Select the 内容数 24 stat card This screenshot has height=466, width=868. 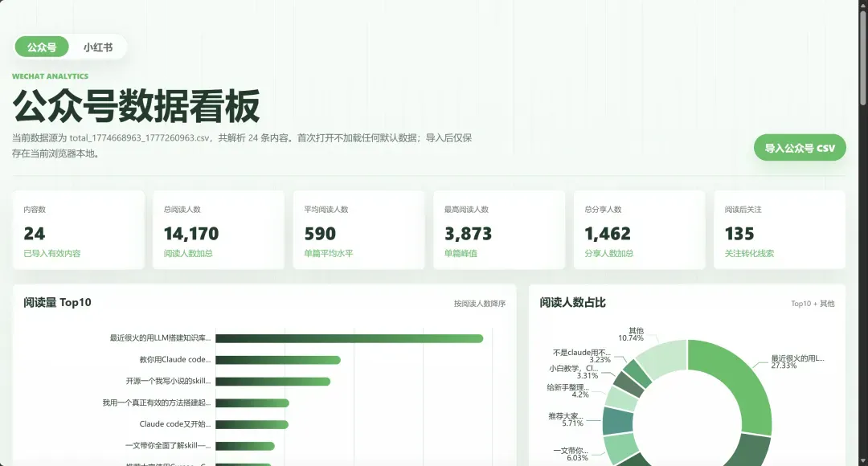[x=79, y=231]
